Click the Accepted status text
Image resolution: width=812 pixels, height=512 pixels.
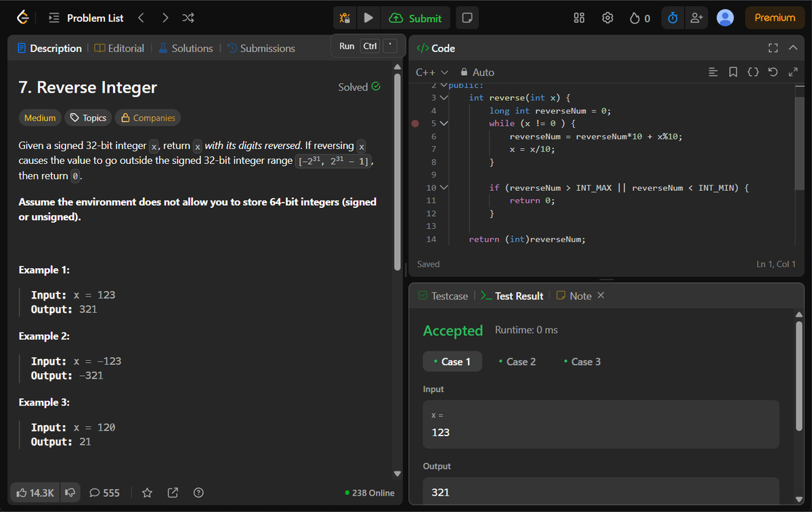coord(452,330)
